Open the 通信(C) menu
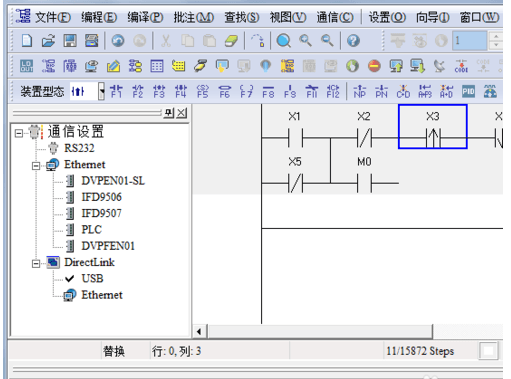Viewport: 511px width, 379px height. [335, 17]
